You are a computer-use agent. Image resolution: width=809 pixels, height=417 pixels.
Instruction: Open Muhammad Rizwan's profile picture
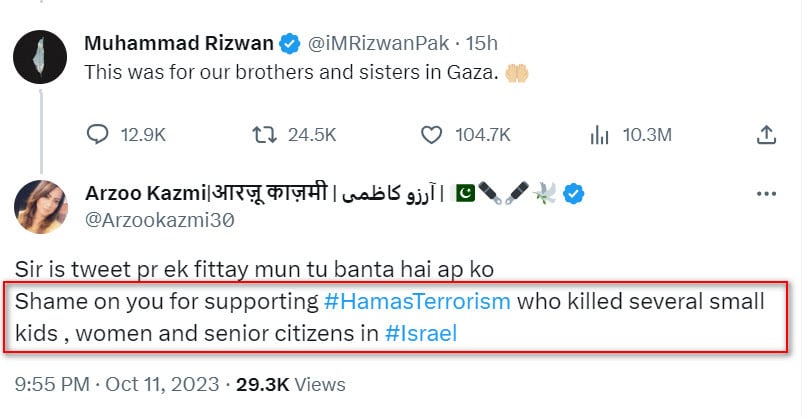(40, 58)
